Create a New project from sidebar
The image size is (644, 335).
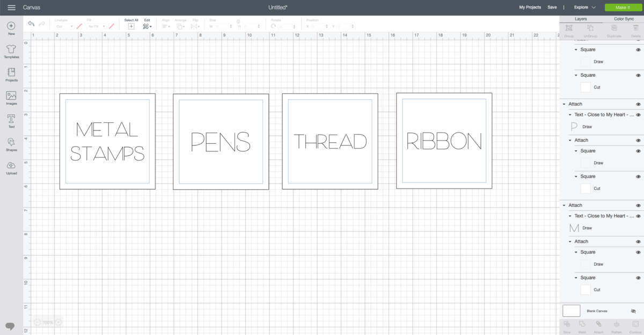pyautogui.click(x=11, y=28)
